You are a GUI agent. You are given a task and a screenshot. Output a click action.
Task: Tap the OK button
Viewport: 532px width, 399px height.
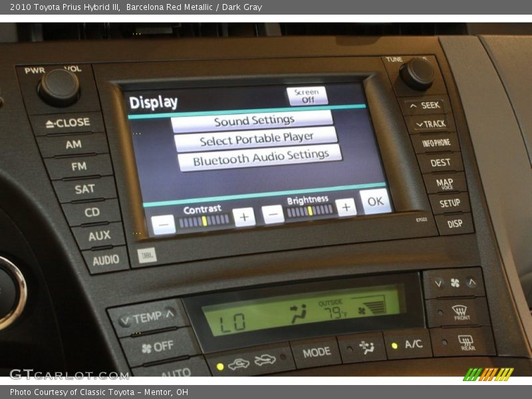click(x=375, y=201)
